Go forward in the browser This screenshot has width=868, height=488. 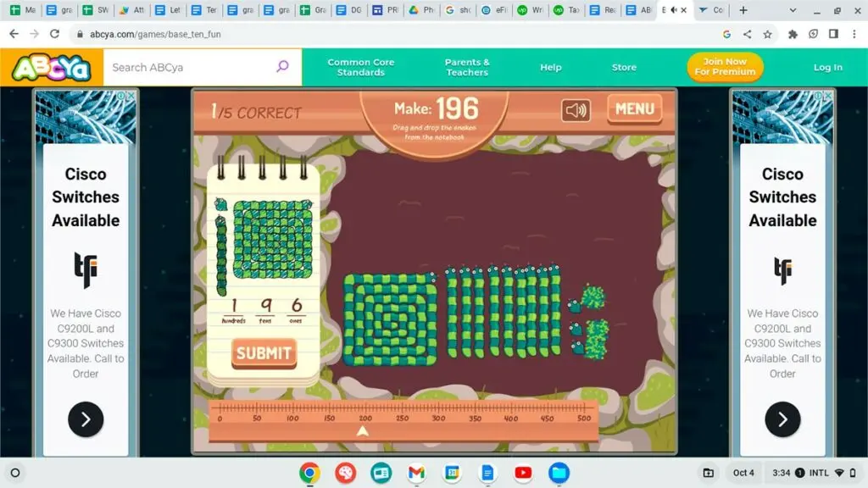click(x=34, y=34)
